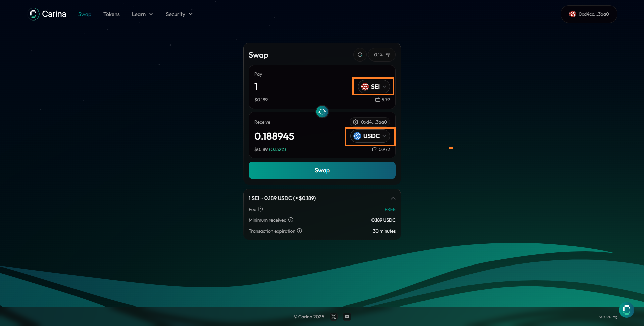Image resolution: width=644 pixels, height=326 pixels.
Task: Open floating Carina chat widget
Action: pos(626,310)
